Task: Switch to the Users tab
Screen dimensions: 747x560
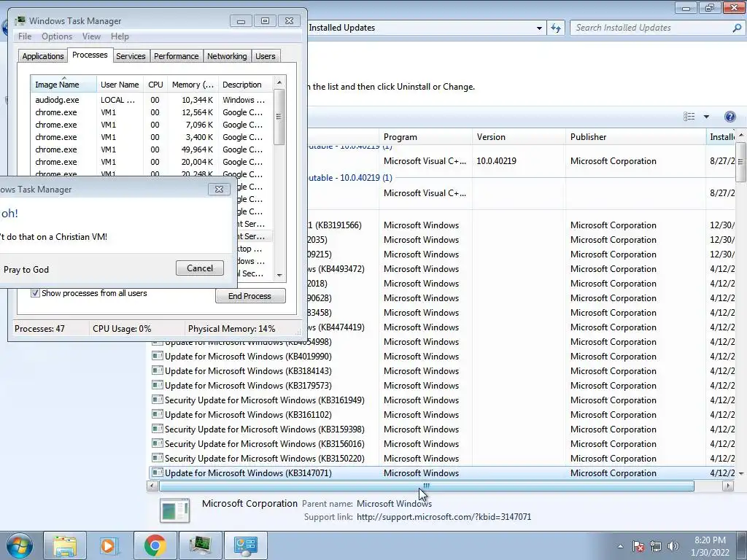Action: point(266,56)
